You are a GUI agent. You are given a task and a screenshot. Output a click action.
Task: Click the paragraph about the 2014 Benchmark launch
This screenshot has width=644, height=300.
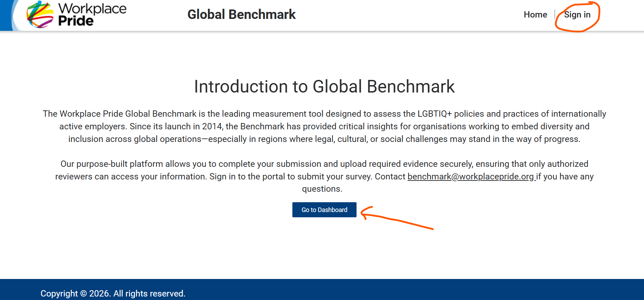(x=324, y=127)
